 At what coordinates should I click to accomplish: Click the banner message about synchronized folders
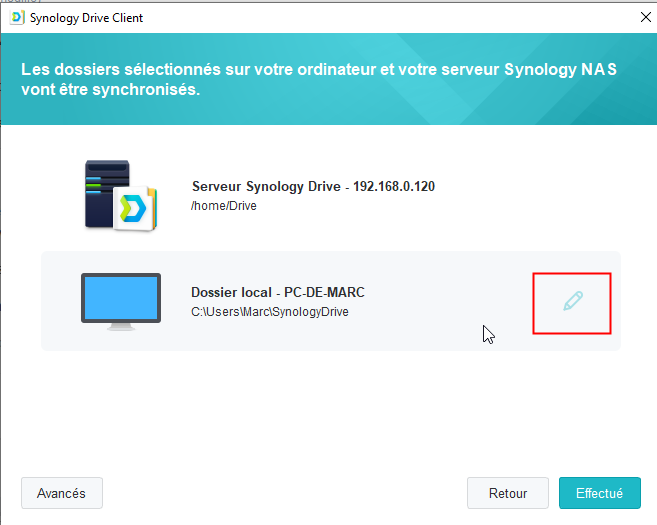pyautogui.click(x=319, y=79)
